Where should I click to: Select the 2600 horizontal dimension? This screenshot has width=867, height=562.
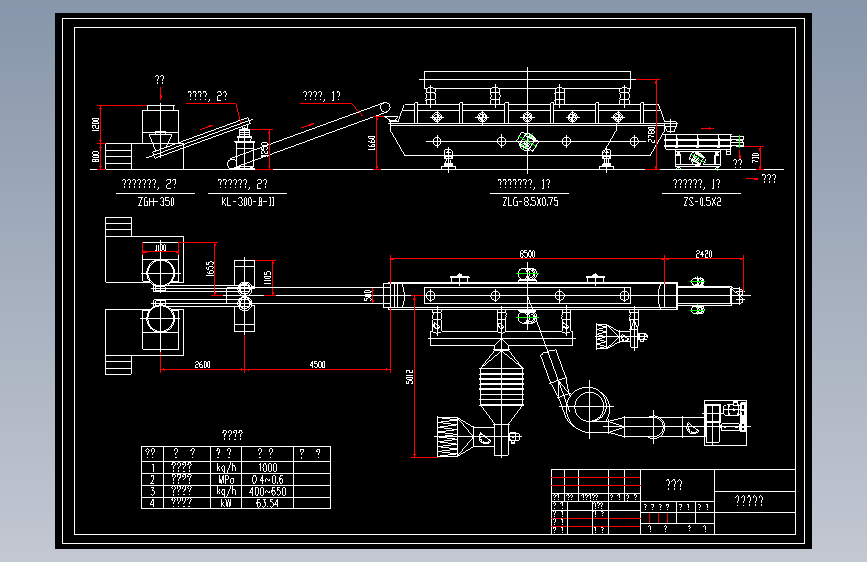202,365
